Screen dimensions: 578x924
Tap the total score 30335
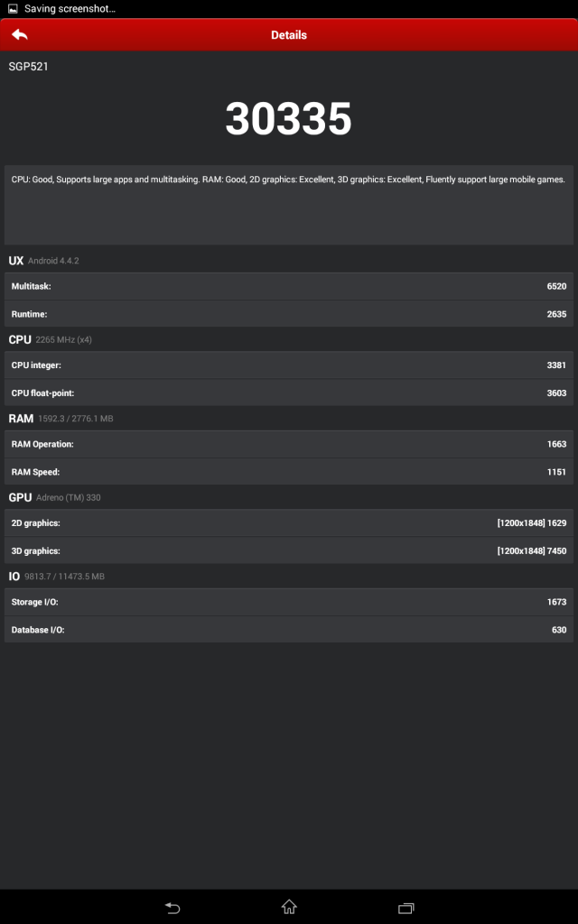pyautogui.click(x=289, y=117)
